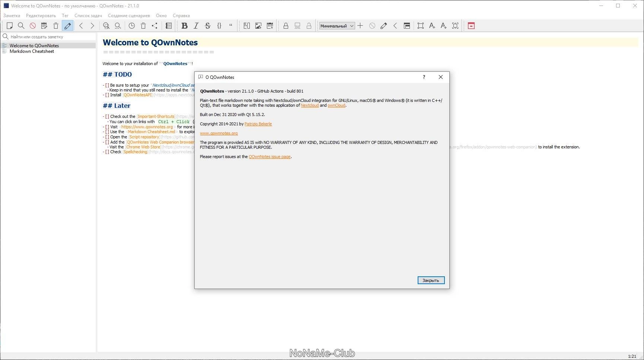Click the unlock panels window icon
The height and width of the screenshot is (360, 644).
click(407, 26)
